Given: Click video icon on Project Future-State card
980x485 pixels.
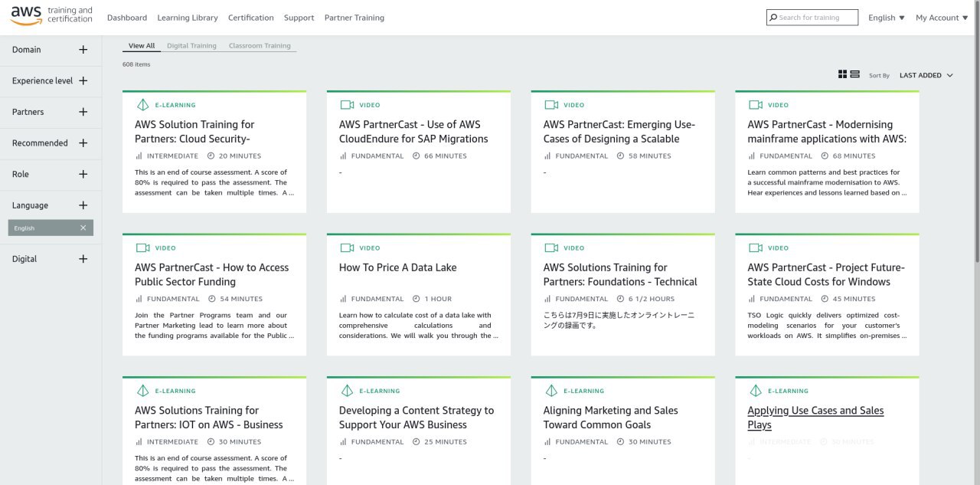Looking at the screenshot, I should tap(756, 248).
